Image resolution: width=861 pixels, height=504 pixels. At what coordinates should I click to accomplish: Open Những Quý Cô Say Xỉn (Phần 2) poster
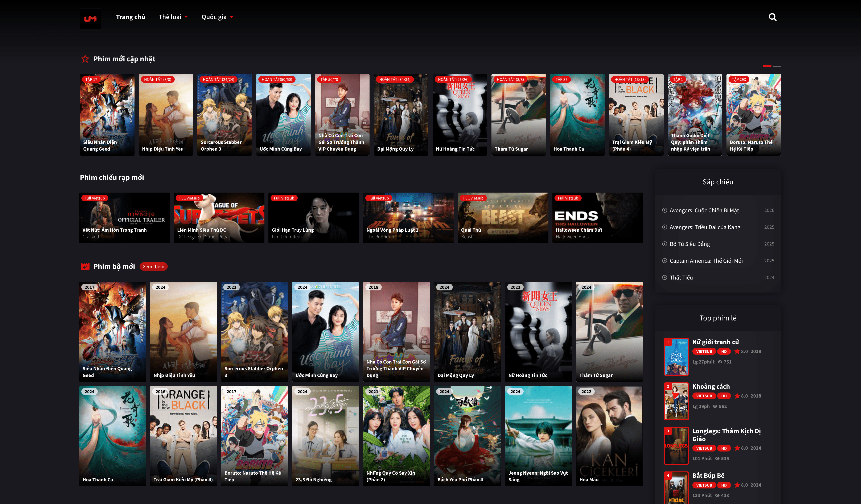pos(396,436)
